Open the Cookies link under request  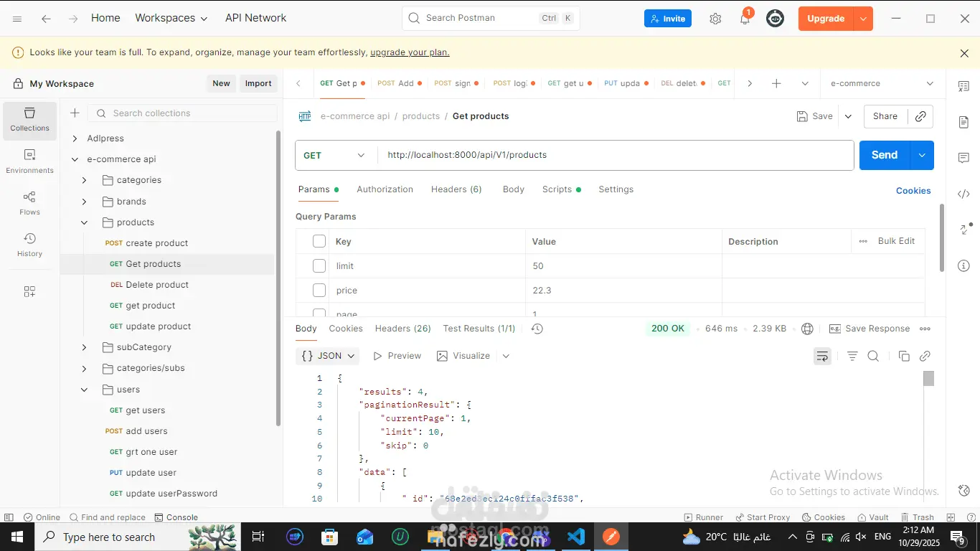coord(913,191)
